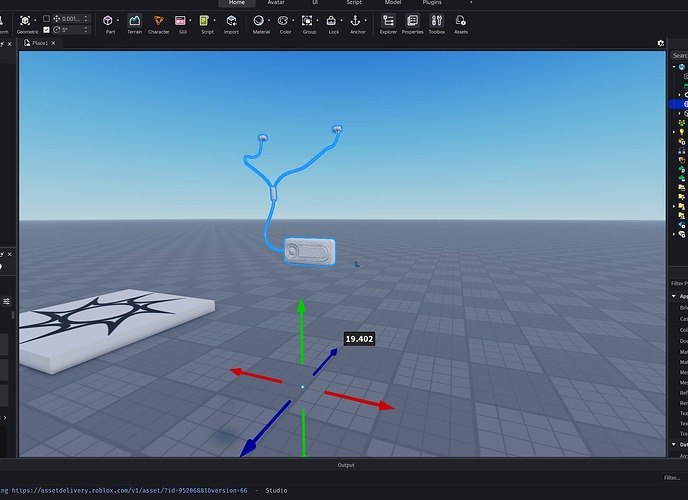Open the Geometric mode dropdown arrow

click(x=35, y=20)
